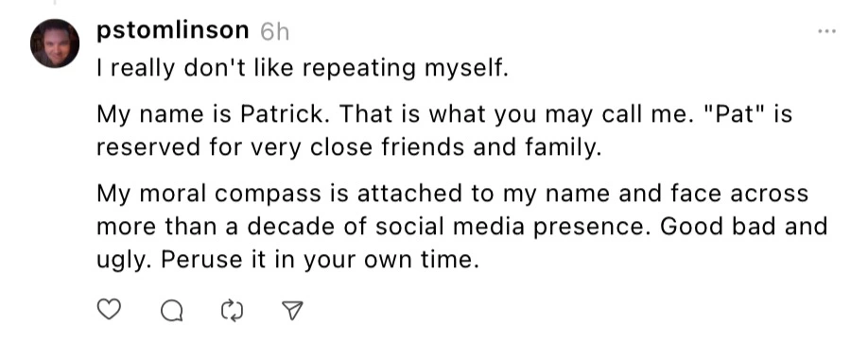868x340 pixels.
Task: Open replies with the comment bubble icon
Action: (171, 311)
